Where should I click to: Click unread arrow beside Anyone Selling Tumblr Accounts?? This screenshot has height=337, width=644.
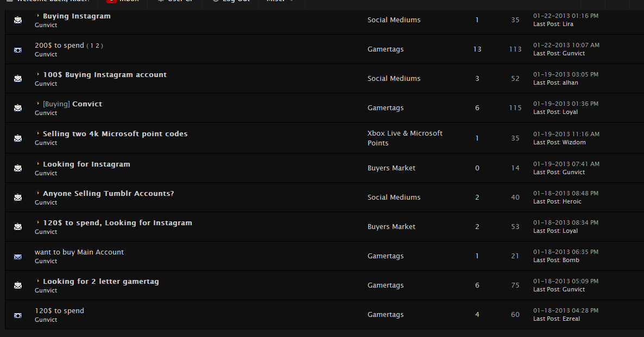(38, 193)
